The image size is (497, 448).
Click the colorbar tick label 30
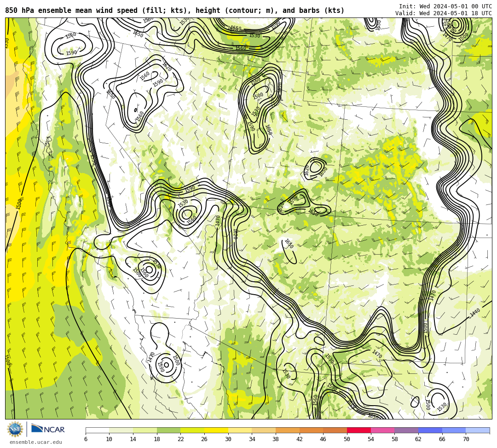coord(228,439)
